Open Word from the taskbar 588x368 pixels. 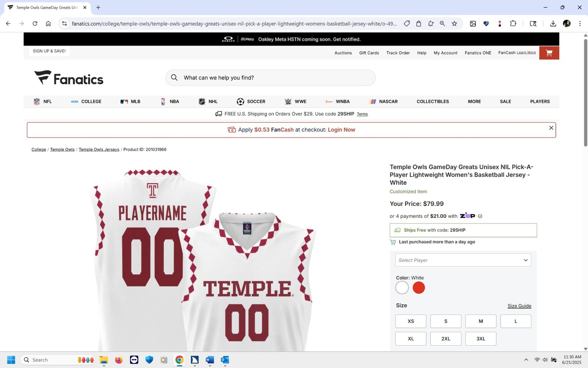[x=210, y=360]
